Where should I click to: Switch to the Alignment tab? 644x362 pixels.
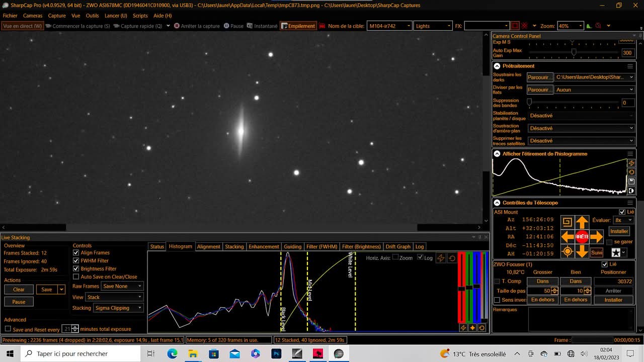(x=208, y=246)
